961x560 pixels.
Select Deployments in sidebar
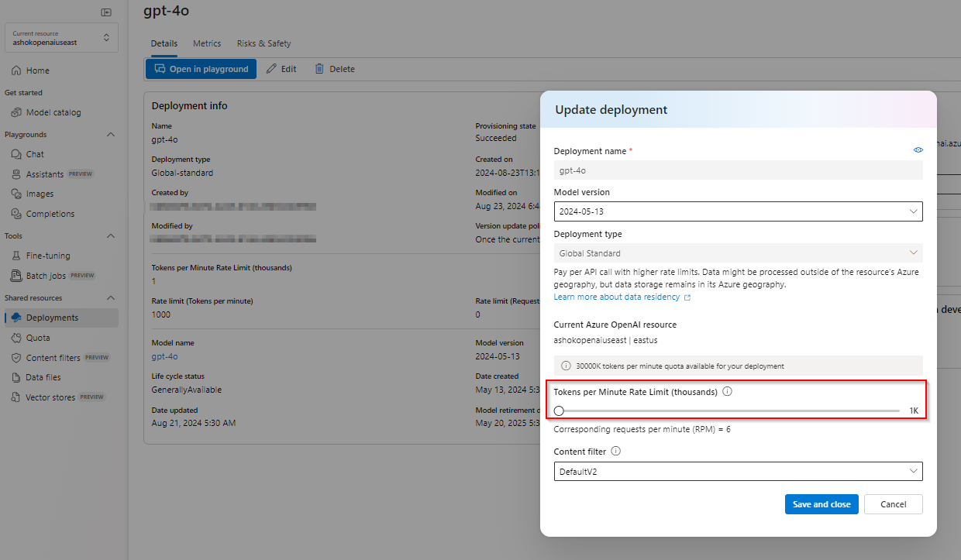tap(61, 318)
